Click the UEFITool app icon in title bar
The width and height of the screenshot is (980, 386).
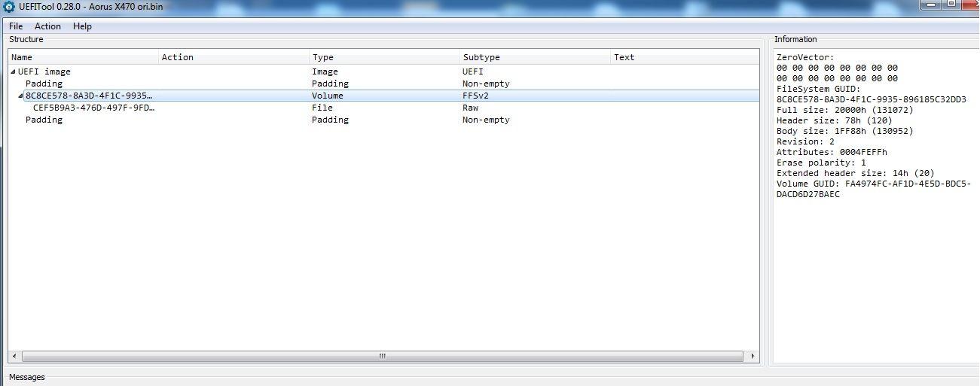point(9,7)
